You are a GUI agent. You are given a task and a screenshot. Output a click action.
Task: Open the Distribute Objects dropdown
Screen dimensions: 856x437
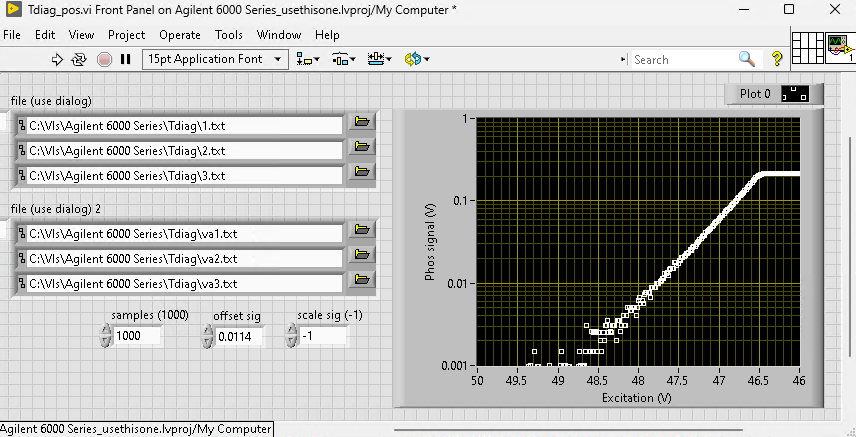pyautogui.click(x=343, y=60)
